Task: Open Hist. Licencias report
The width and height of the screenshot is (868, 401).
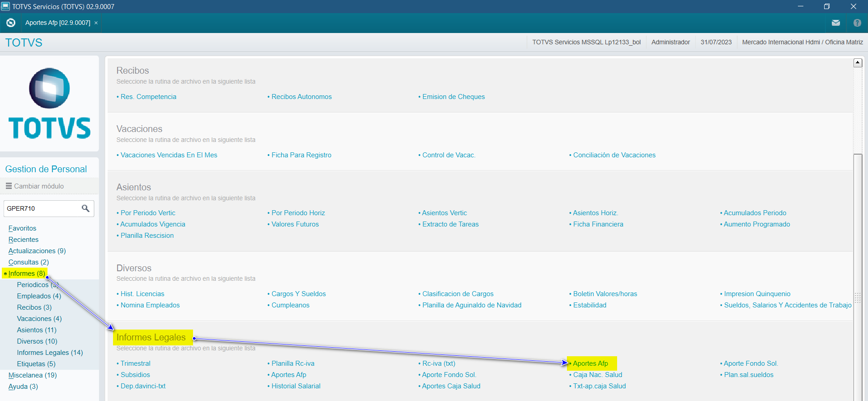Action: [142, 294]
